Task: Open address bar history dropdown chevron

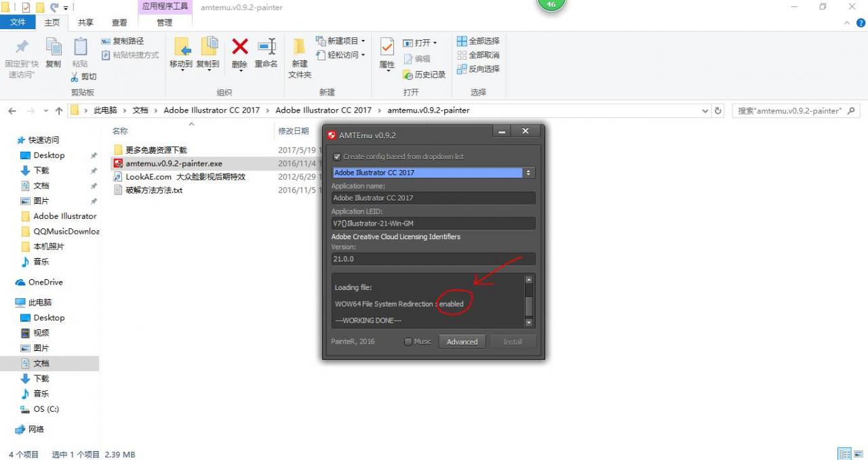Action: [707, 110]
